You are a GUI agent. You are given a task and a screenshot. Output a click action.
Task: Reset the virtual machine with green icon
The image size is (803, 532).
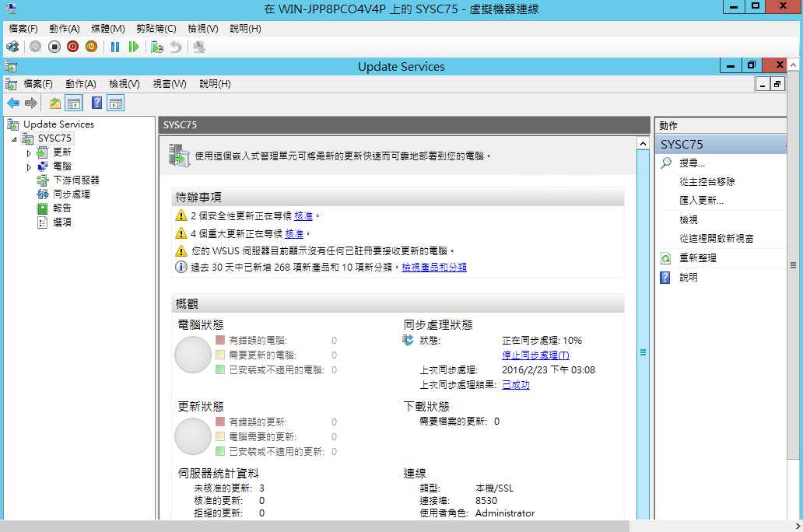click(x=134, y=47)
